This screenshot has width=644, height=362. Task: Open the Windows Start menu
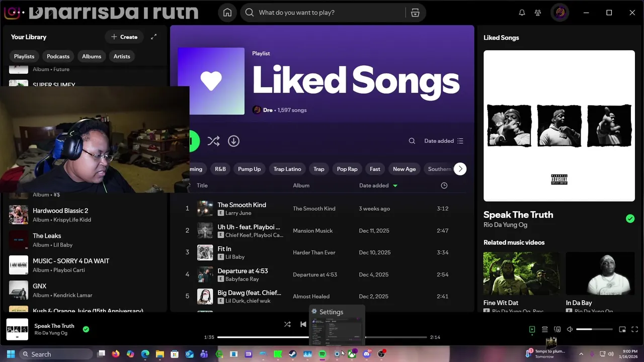coord(11,354)
